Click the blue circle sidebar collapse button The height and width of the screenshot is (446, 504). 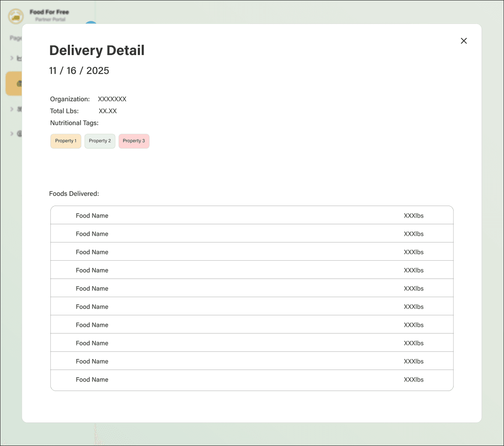coord(91,23)
